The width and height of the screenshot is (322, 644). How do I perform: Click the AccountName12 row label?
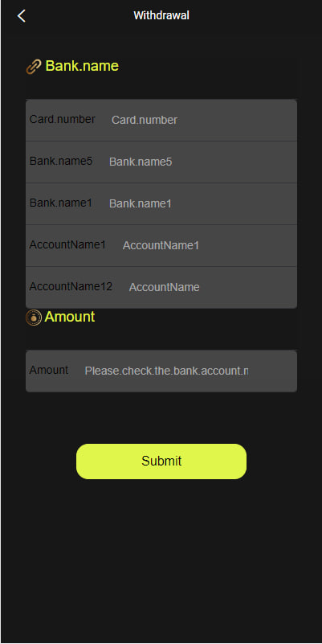[71, 287]
